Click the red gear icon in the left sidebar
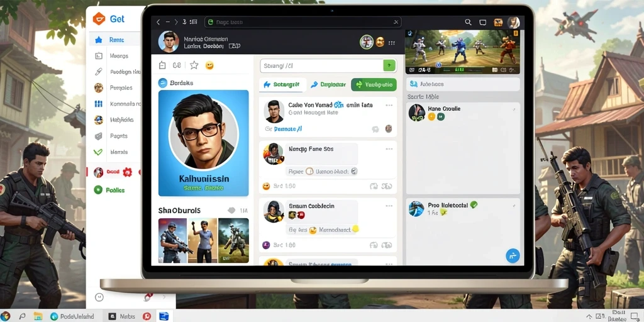This screenshot has width=644, height=322. pyautogui.click(x=127, y=172)
